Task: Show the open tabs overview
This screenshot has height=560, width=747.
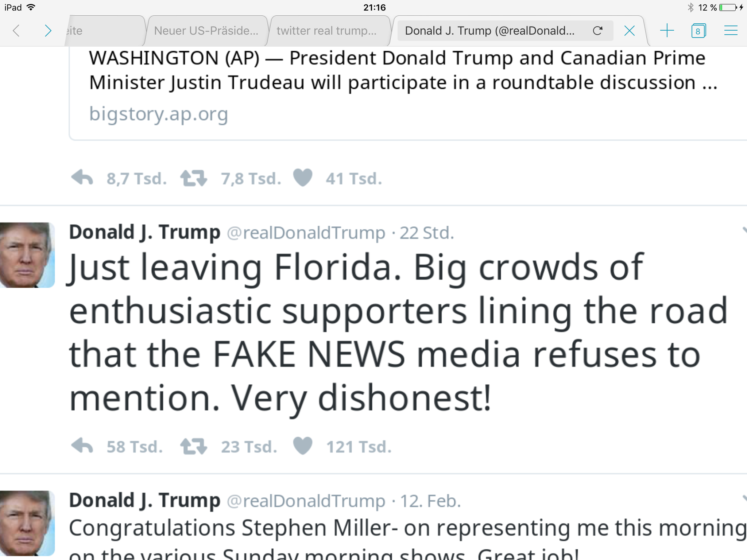Action: [x=698, y=31]
